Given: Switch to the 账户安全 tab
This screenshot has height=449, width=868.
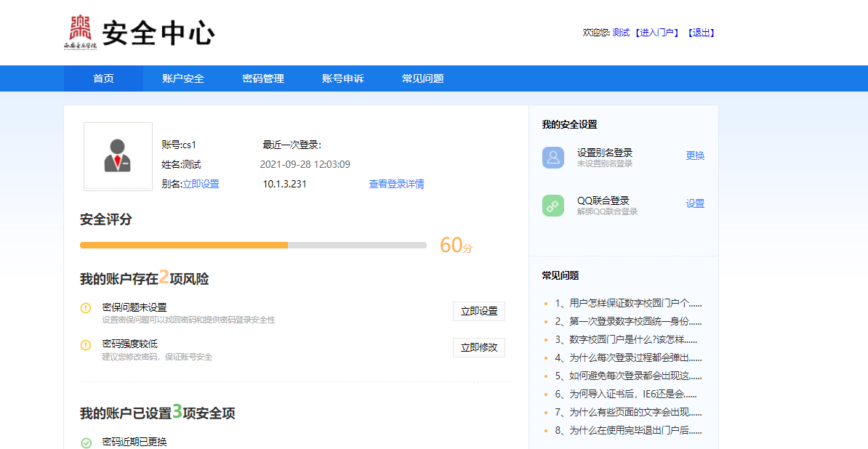Looking at the screenshot, I should (x=183, y=78).
